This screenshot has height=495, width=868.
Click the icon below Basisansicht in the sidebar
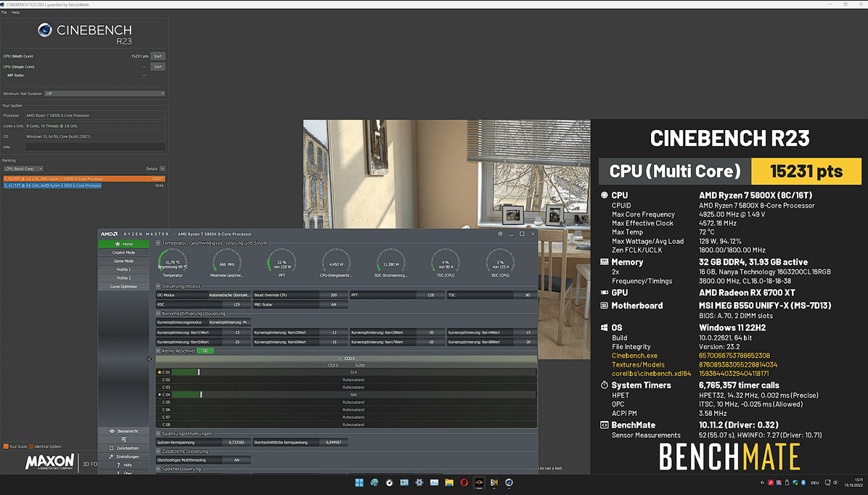(x=123, y=440)
